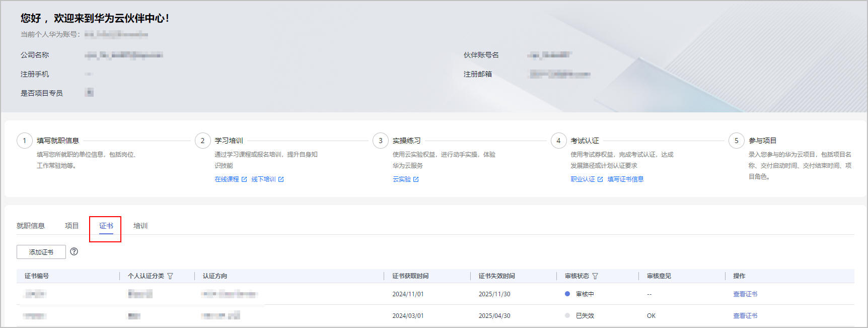This screenshot has height=328, width=868.
Task: View certificate for the 已失效 row
Action: (745, 316)
